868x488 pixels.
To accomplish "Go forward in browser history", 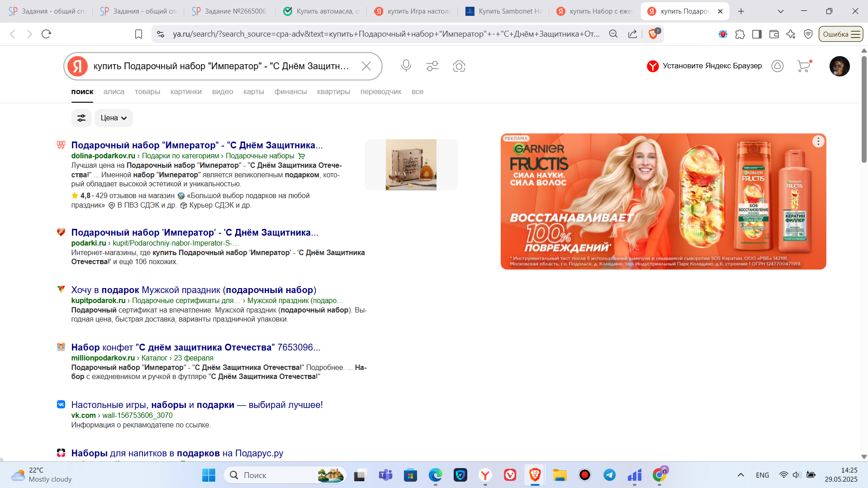I will coord(29,34).
